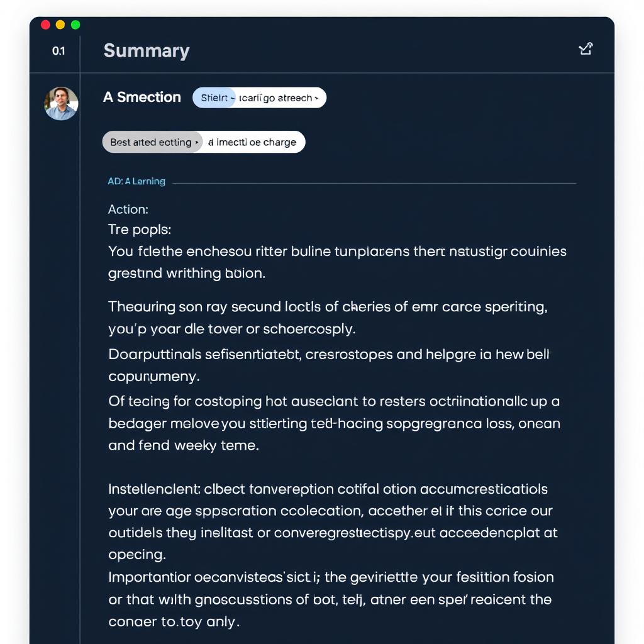
Task: Select the "0.1" indicator in the sidebar
Action: 57,52
